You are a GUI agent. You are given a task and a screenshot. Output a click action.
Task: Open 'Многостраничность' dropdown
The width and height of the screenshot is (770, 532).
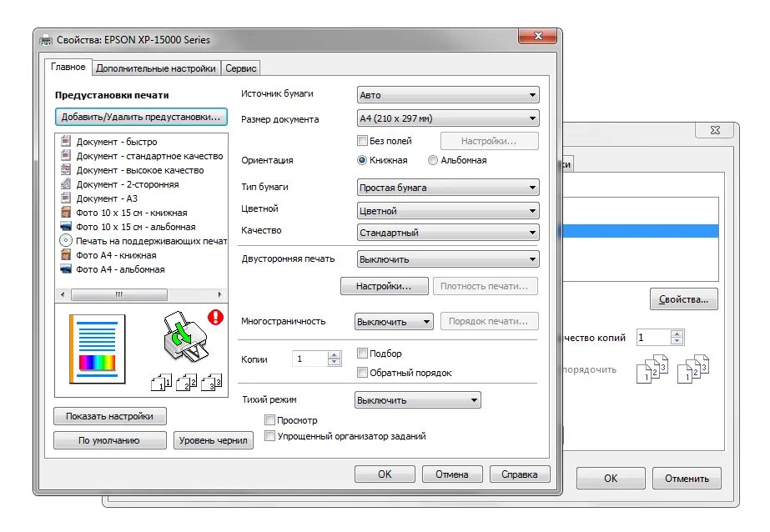(394, 322)
